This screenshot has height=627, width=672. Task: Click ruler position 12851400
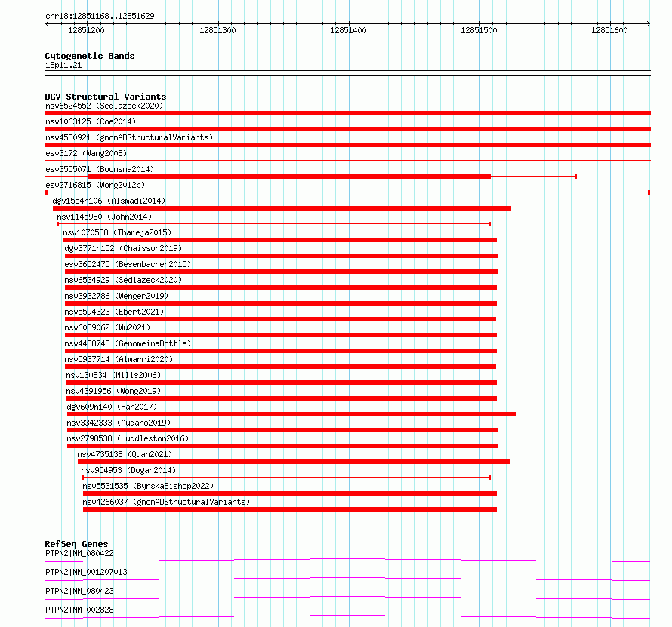348,30
